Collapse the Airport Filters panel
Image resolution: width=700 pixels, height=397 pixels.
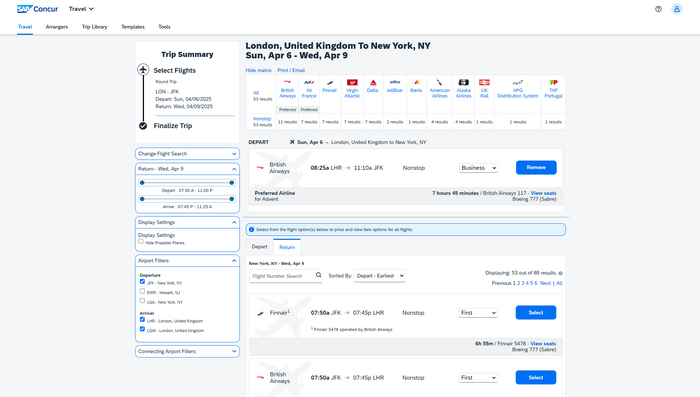click(187, 261)
